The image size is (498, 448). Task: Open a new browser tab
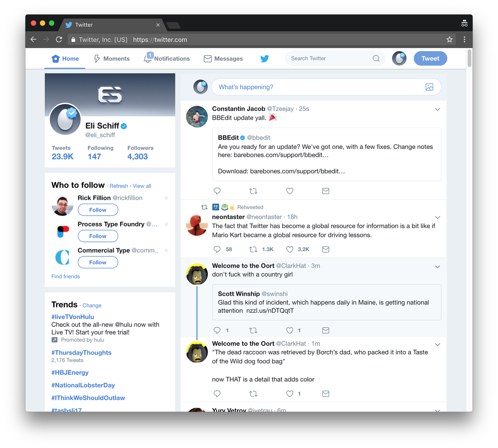[173, 25]
